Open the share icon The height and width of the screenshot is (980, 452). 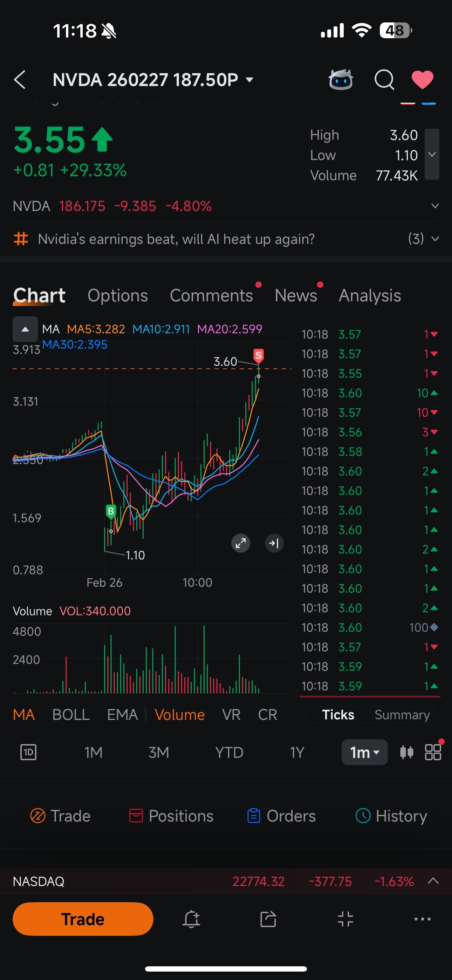[268, 919]
